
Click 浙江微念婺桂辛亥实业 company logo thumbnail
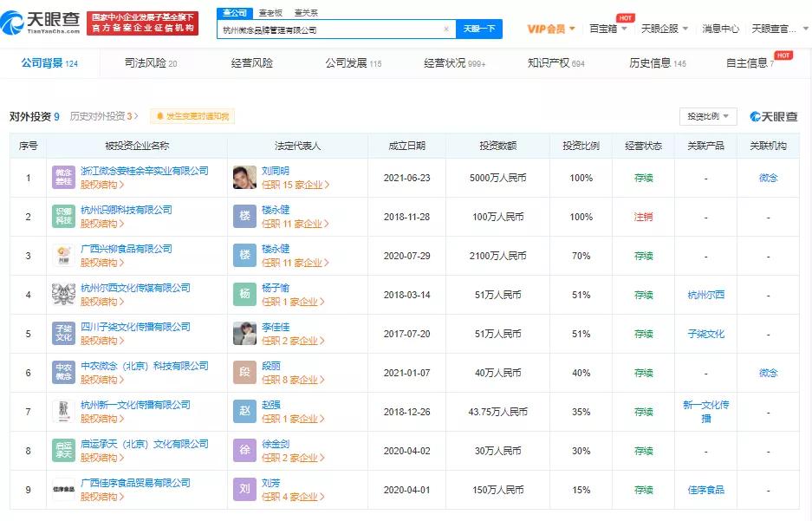(62, 177)
